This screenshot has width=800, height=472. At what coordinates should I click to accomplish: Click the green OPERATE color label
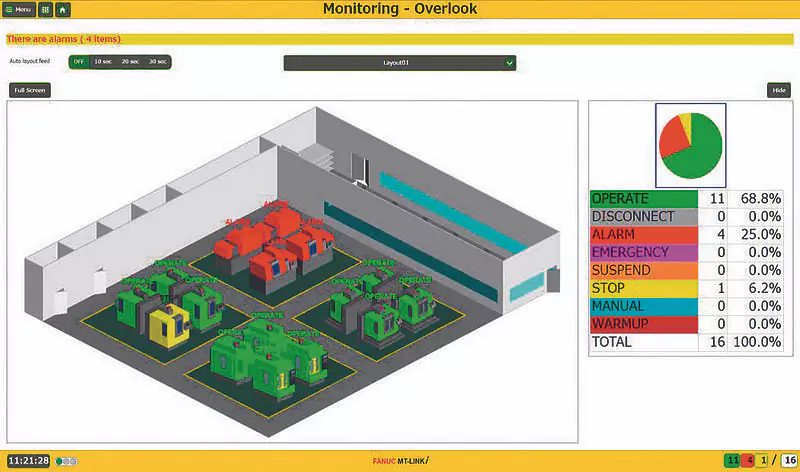pyautogui.click(x=642, y=199)
